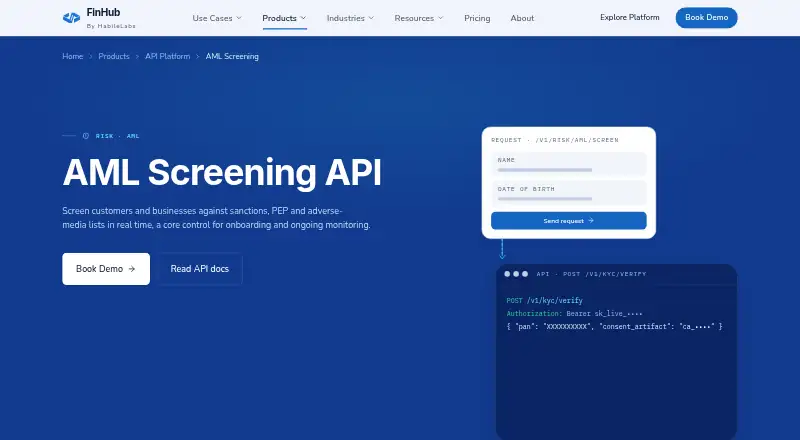Expand the Products chevron arrow

[303, 18]
